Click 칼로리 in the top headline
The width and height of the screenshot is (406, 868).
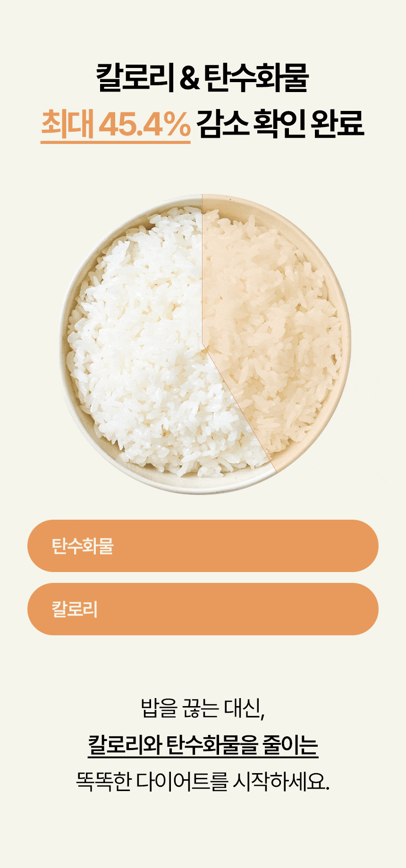[133, 78]
